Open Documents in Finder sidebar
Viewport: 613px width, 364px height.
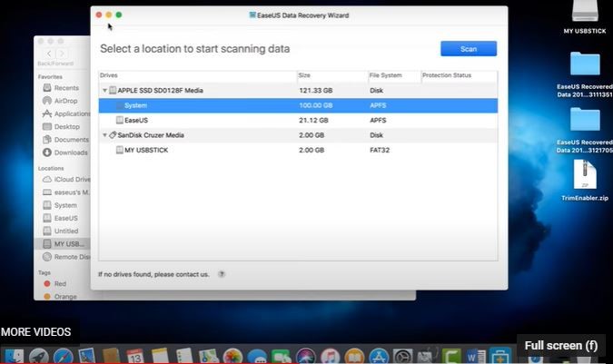tap(65, 140)
